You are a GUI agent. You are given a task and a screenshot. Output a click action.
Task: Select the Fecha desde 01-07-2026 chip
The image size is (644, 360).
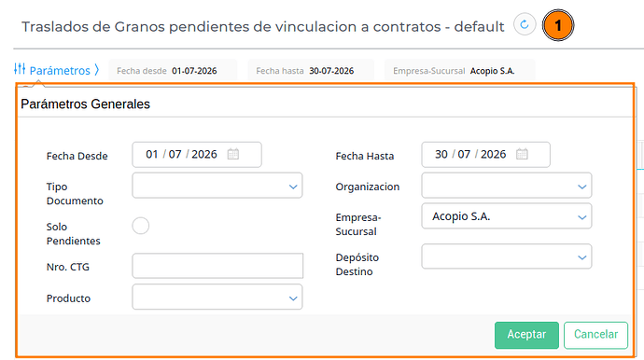coord(173,71)
